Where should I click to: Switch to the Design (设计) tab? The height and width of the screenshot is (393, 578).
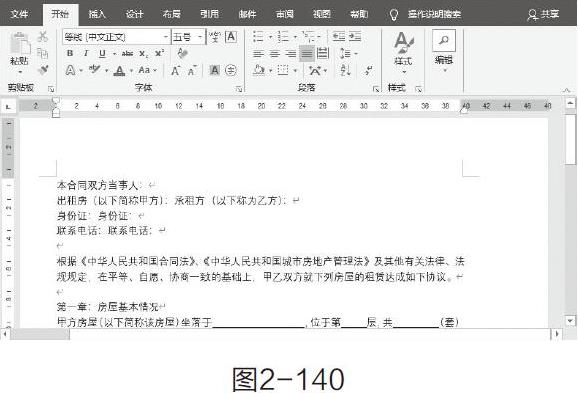pos(134,14)
